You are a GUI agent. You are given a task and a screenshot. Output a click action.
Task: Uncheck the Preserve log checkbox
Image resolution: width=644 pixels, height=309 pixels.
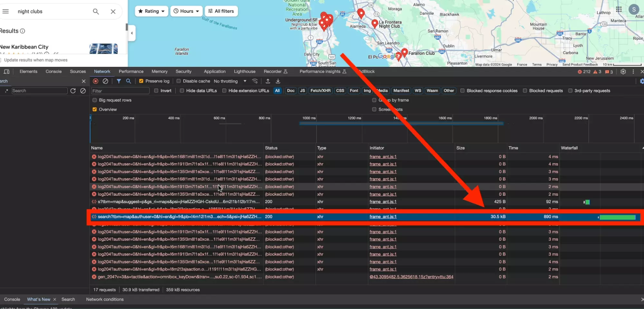141,81
